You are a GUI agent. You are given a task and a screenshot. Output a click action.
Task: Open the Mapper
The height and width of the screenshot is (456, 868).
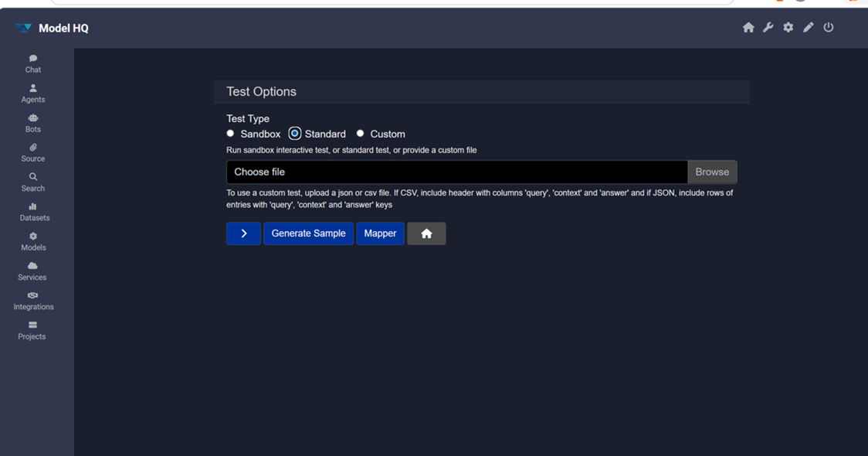[380, 233]
